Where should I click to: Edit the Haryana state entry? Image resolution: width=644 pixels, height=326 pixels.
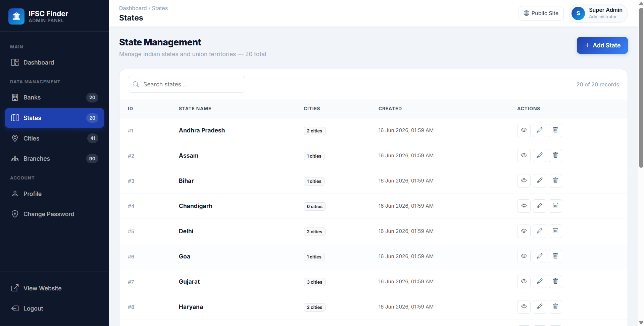tap(539, 307)
